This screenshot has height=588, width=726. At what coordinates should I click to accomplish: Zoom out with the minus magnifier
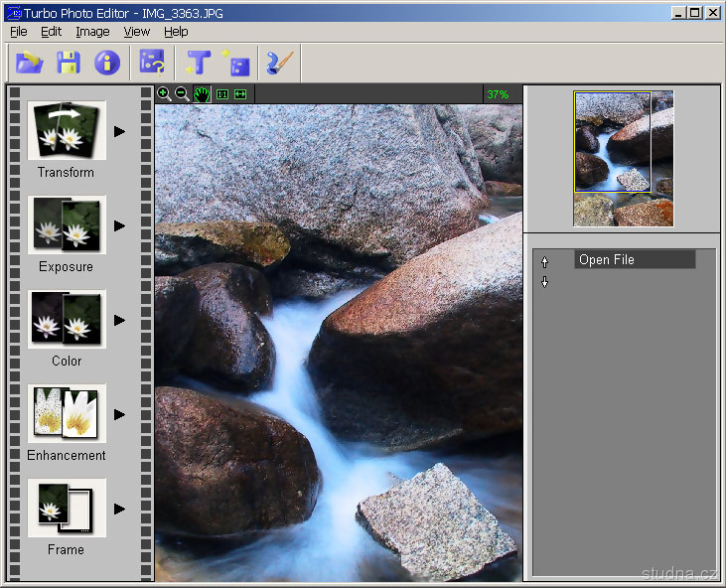pyautogui.click(x=182, y=94)
